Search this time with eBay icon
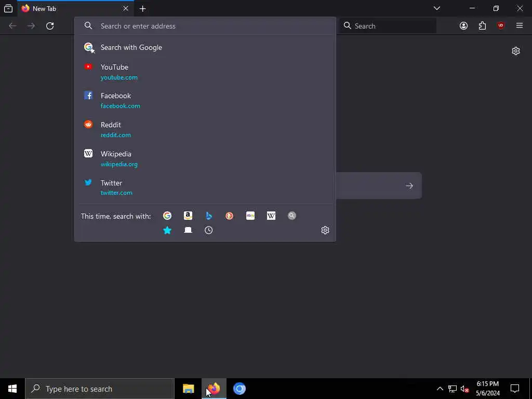This screenshot has width=532, height=399. coord(250,216)
